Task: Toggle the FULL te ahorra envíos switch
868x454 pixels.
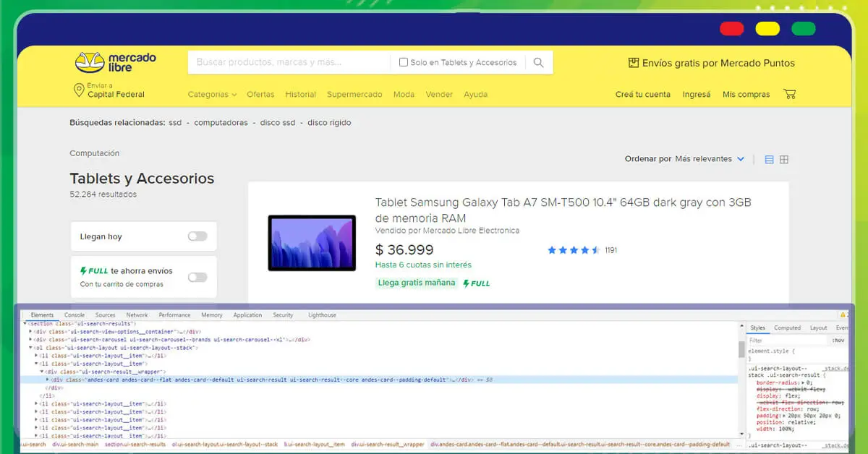Action: point(197,278)
